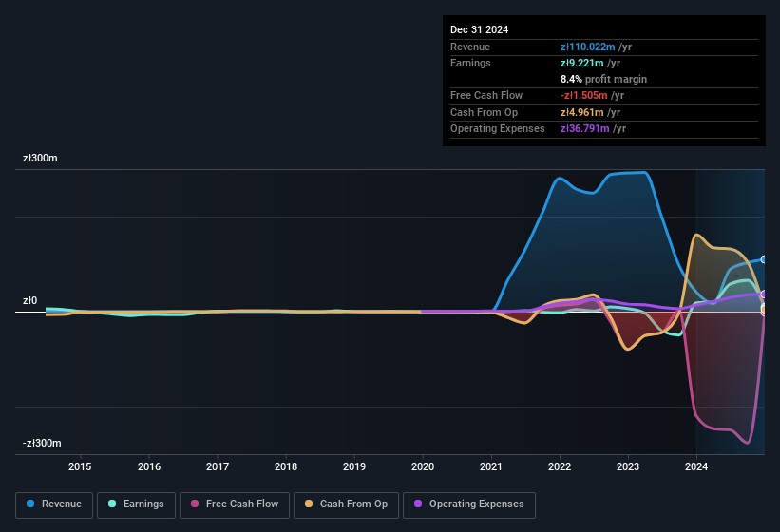
Task: Click the zł4.961m cash from op value
Action: pos(582,112)
